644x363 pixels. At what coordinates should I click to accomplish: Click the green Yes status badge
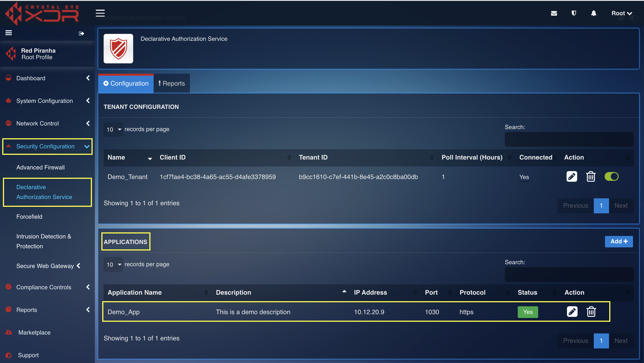click(x=528, y=312)
